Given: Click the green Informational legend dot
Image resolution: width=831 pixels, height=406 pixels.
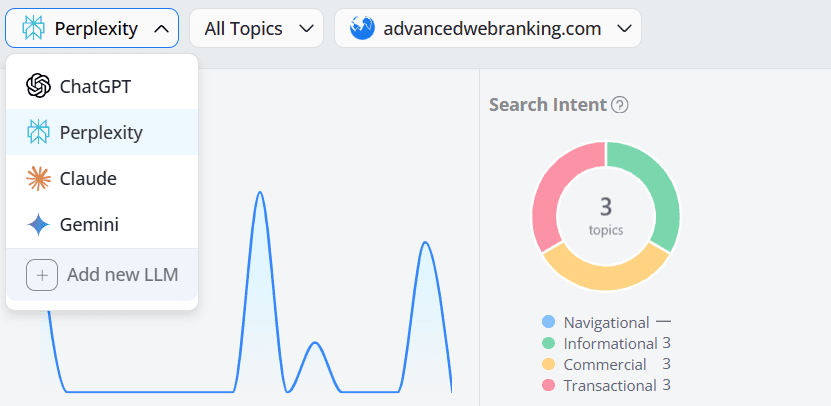Looking at the screenshot, I should pos(549,343).
